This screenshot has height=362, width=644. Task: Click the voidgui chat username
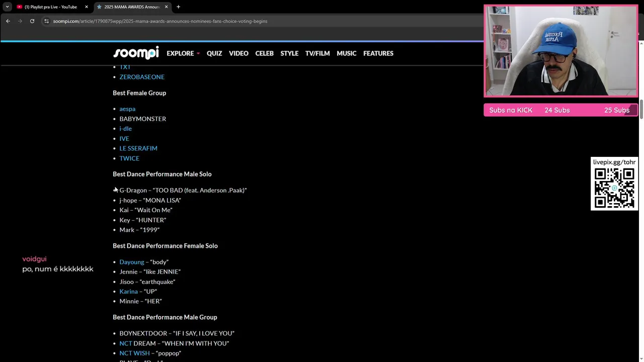(34, 259)
